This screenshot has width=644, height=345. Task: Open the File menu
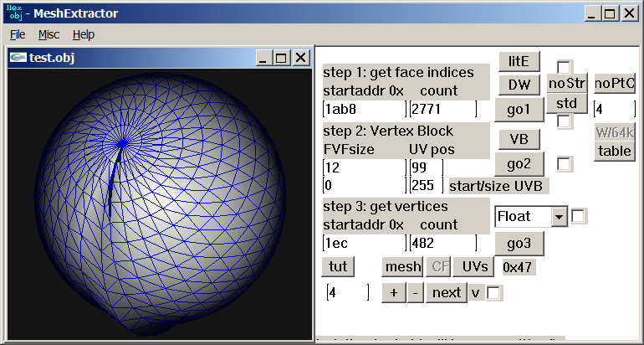[18, 34]
